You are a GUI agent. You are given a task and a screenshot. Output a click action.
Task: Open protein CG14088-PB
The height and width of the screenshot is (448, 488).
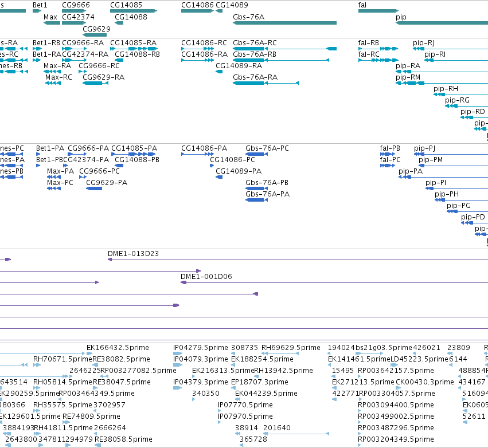pyautogui.click(x=119, y=166)
